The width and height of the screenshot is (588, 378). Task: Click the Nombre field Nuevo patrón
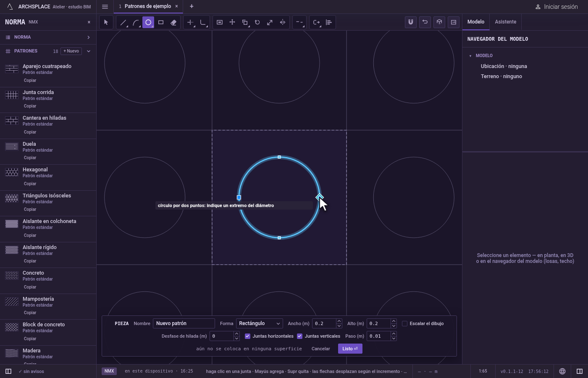[184, 323]
